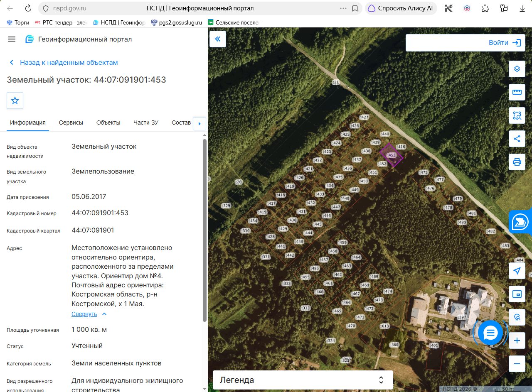
Task: Print the map with printer icon
Action: pyautogui.click(x=517, y=162)
